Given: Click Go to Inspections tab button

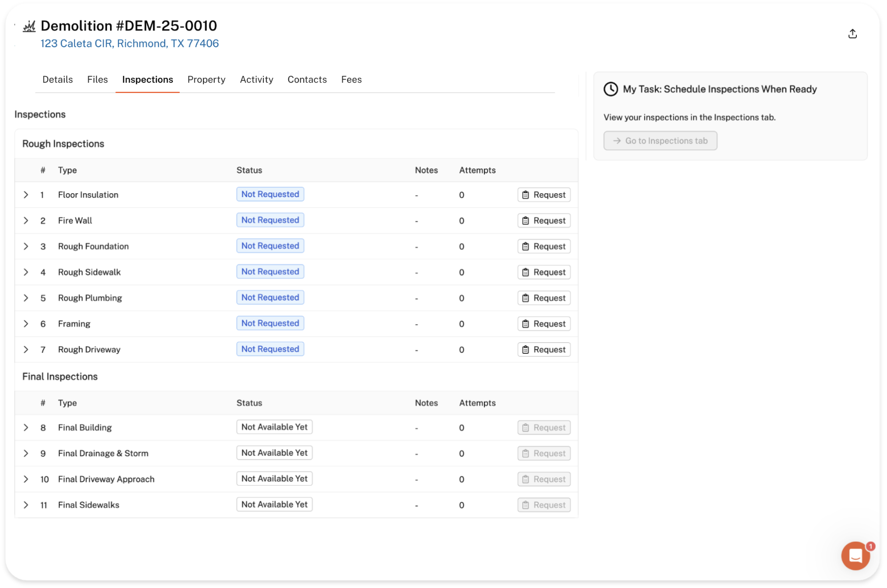Looking at the screenshot, I should pyautogui.click(x=660, y=141).
